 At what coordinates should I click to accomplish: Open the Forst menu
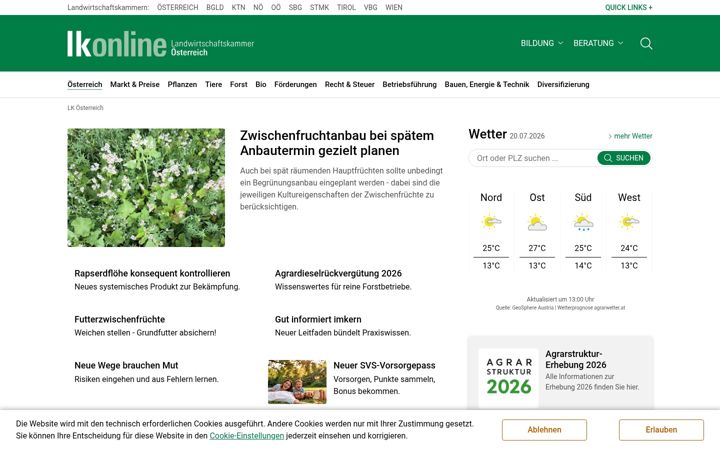point(238,84)
